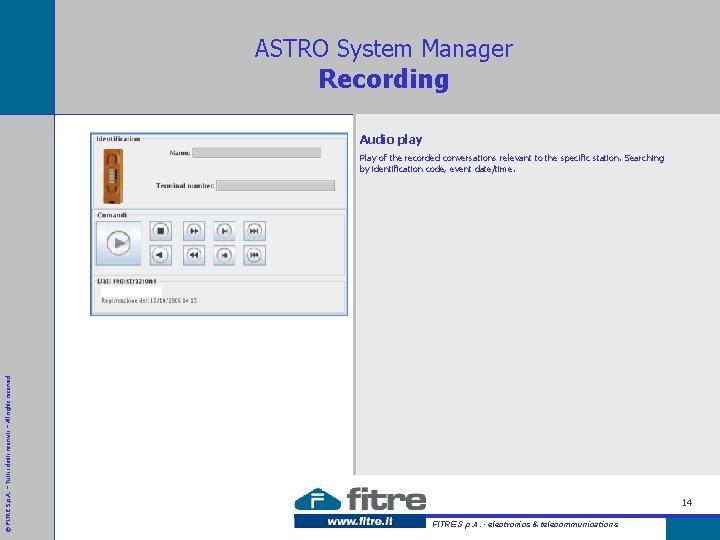Click the 'Recording' slide title
720x540 pixels.
click(384, 79)
